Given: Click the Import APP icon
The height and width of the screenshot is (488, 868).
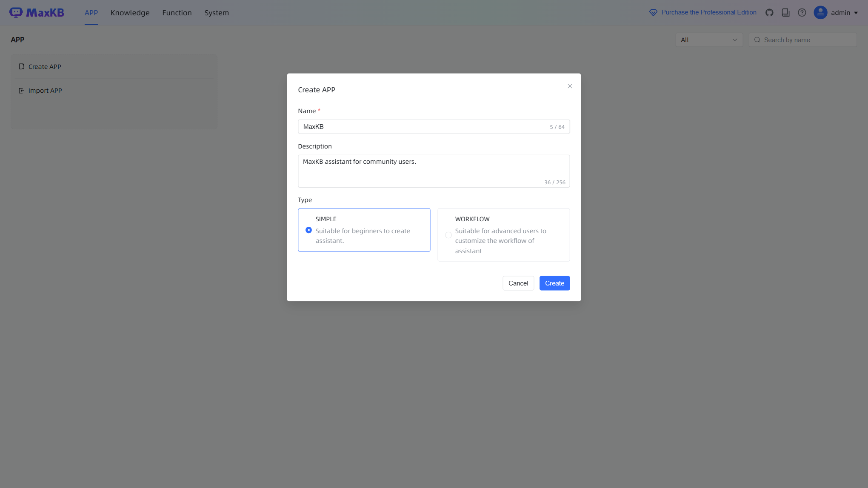Looking at the screenshot, I should (x=22, y=90).
